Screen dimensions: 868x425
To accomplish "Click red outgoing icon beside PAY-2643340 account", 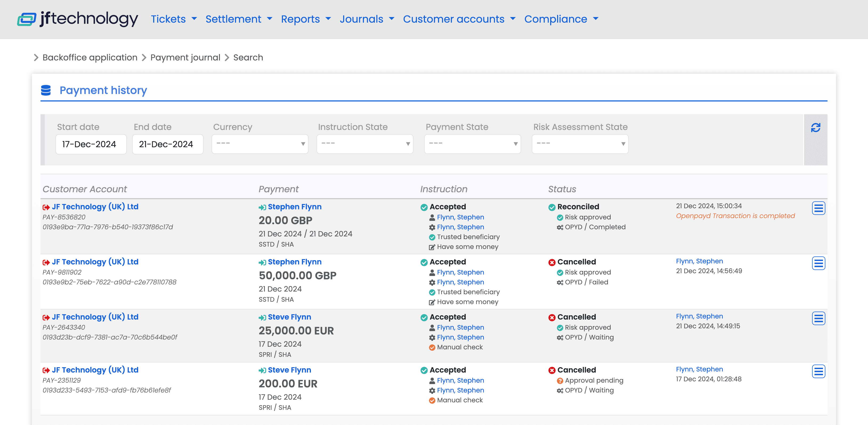I will (x=46, y=318).
